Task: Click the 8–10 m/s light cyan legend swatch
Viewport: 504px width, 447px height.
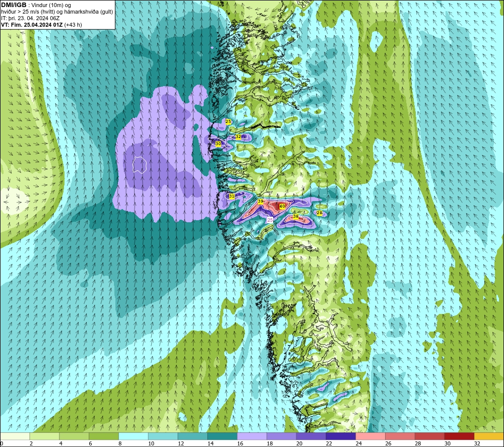Action: (x=134, y=436)
